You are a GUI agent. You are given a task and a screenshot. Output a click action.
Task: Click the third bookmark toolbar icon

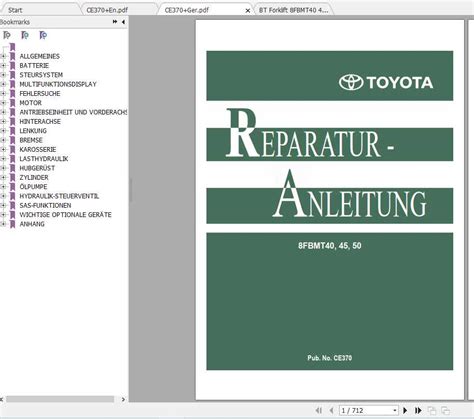[43, 35]
